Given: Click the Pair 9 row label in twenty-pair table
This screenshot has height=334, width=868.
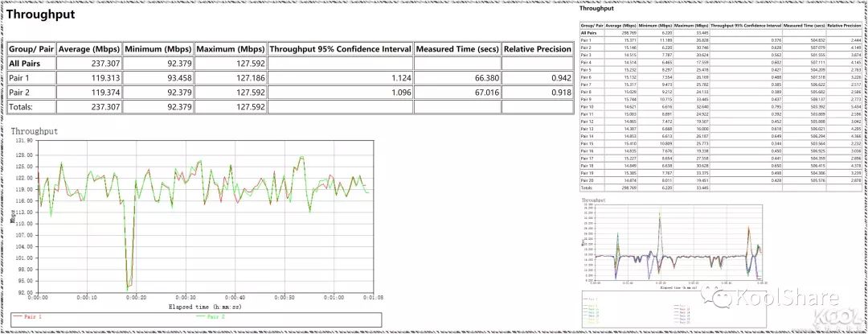Looking at the screenshot, I should [586, 99].
